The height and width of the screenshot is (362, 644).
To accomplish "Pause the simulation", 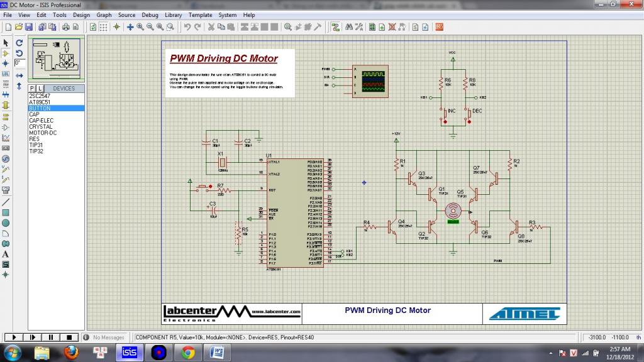I will 52,337.
